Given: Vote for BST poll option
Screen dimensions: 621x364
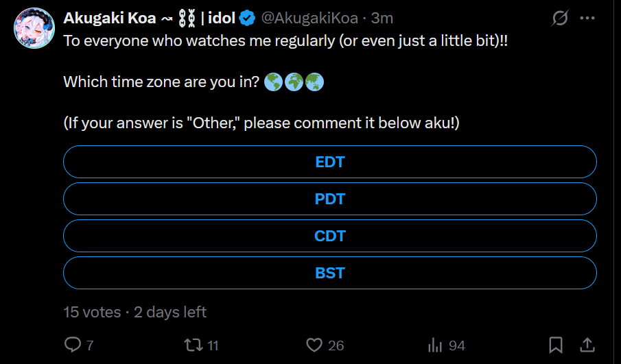Looking at the screenshot, I should (329, 273).
